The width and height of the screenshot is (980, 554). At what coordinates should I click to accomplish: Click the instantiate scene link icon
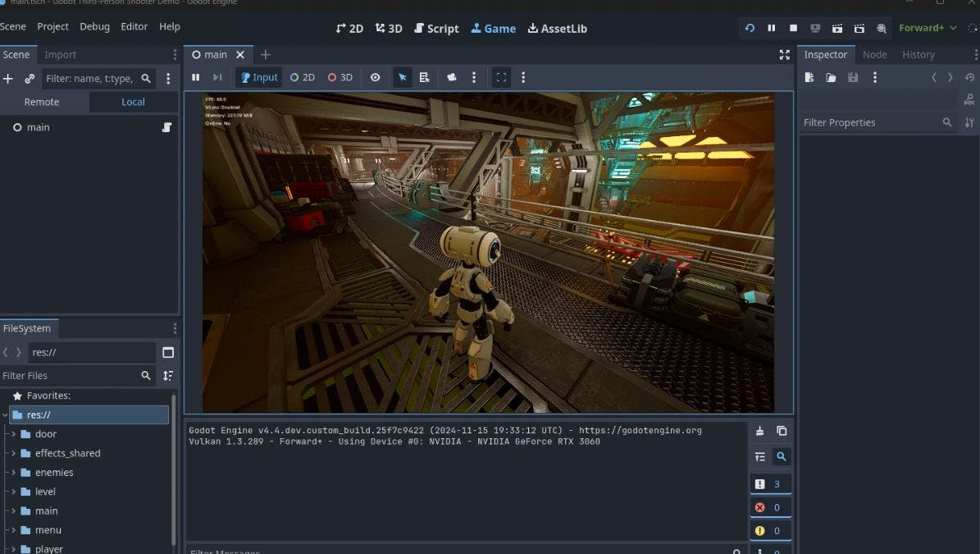(30, 79)
